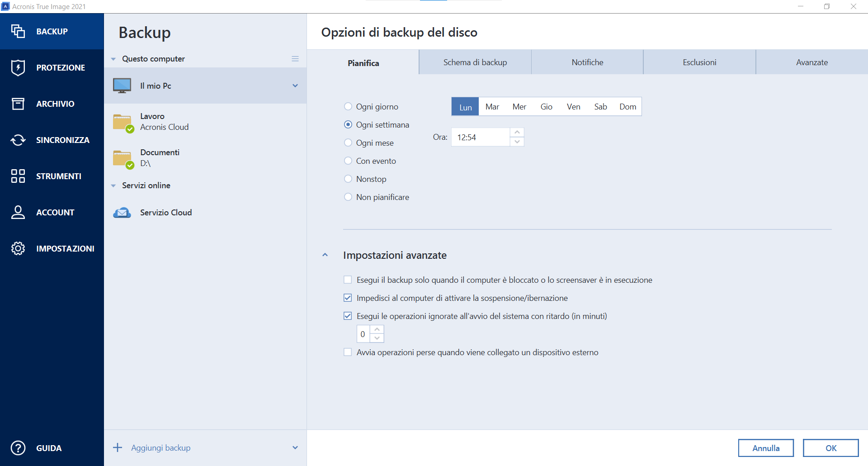Click the Guida question mark icon

pos(18,448)
